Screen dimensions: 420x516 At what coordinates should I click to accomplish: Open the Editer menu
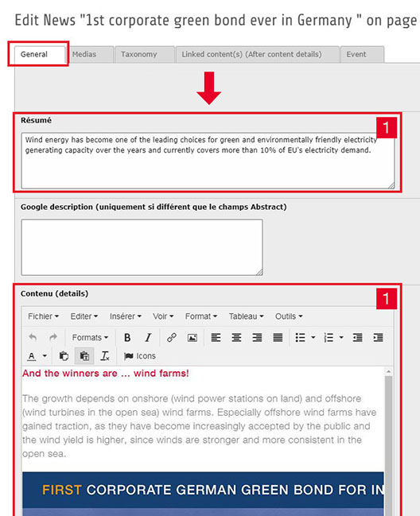84,316
